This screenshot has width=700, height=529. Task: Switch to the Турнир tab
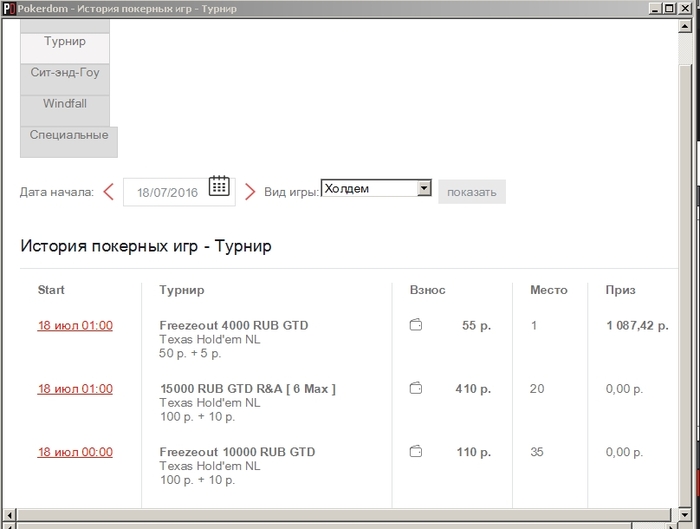(x=65, y=48)
